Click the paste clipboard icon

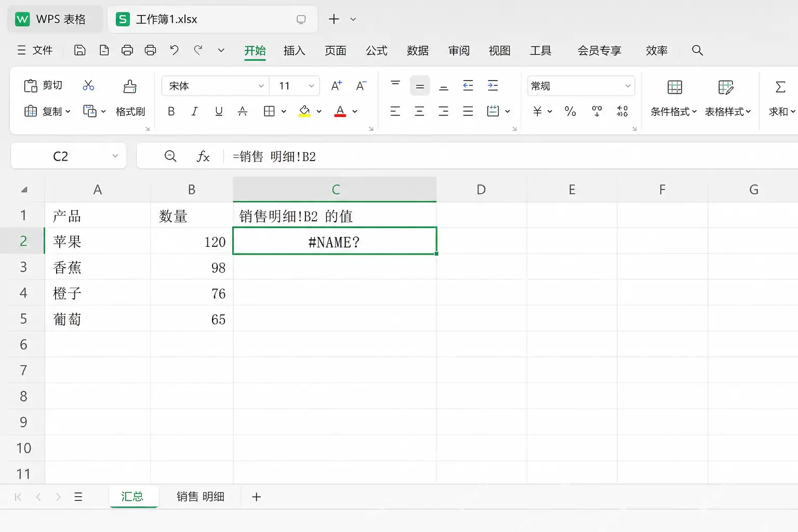tap(31, 85)
